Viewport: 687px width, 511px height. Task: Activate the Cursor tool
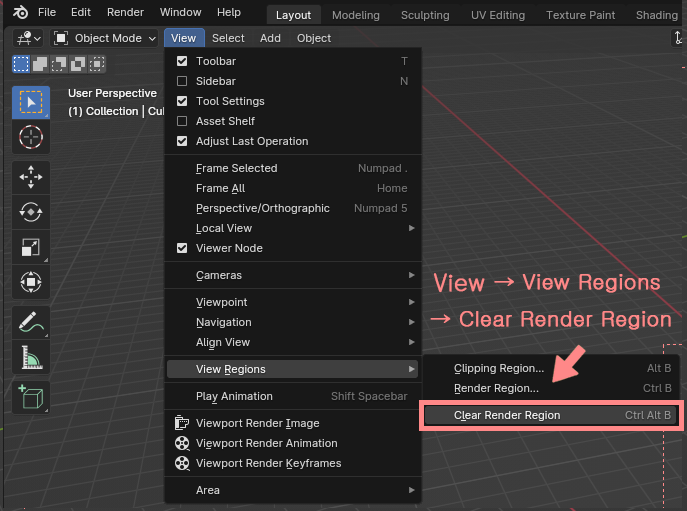point(31,137)
